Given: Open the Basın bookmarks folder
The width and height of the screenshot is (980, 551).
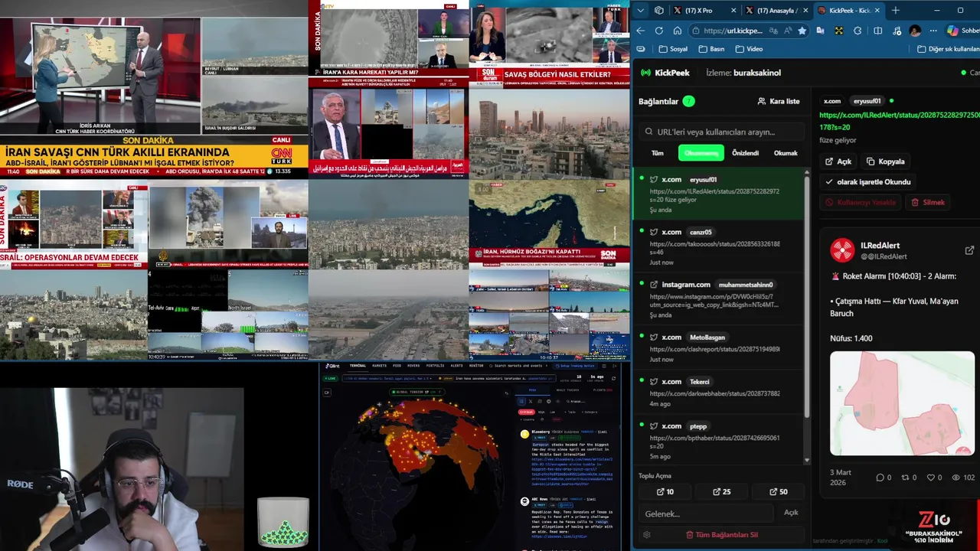Looking at the screenshot, I should [x=711, y=49].
